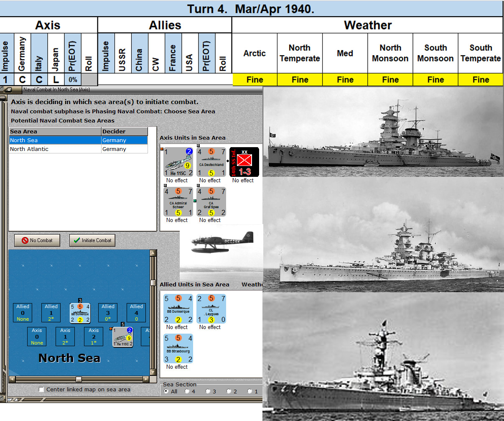Image resolution: width=504 pixels, height=421 pixels.
Task: Click the No Combat button
Action: point(37,240)
